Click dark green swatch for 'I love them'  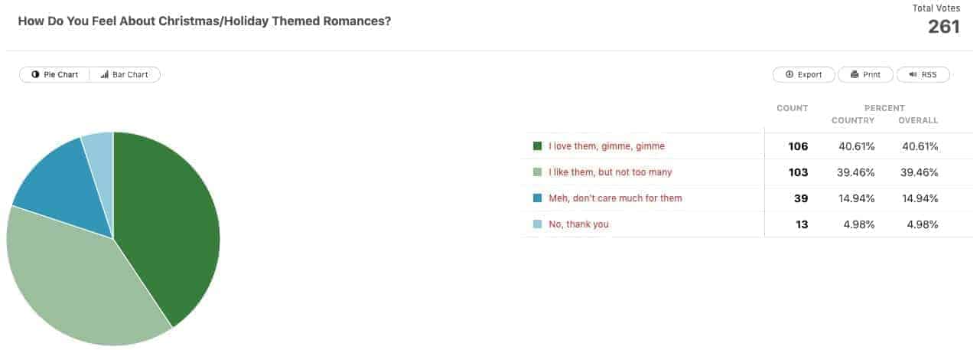[x=537, y=146]
